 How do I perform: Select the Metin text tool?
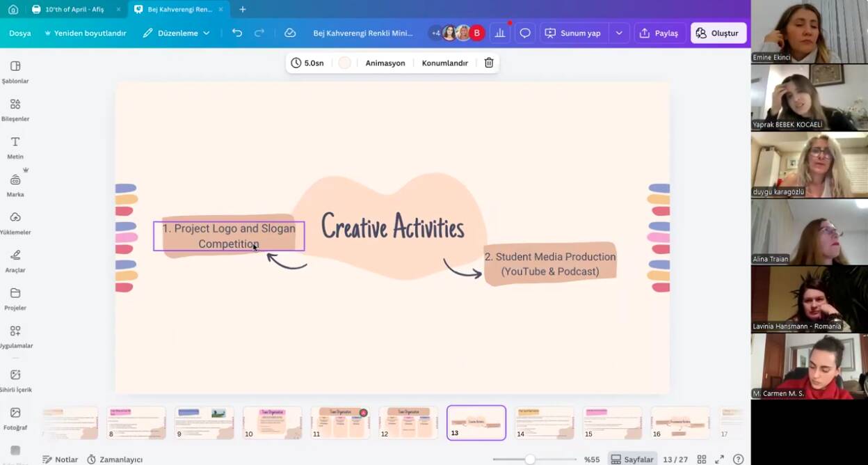[x=15, y=146]
